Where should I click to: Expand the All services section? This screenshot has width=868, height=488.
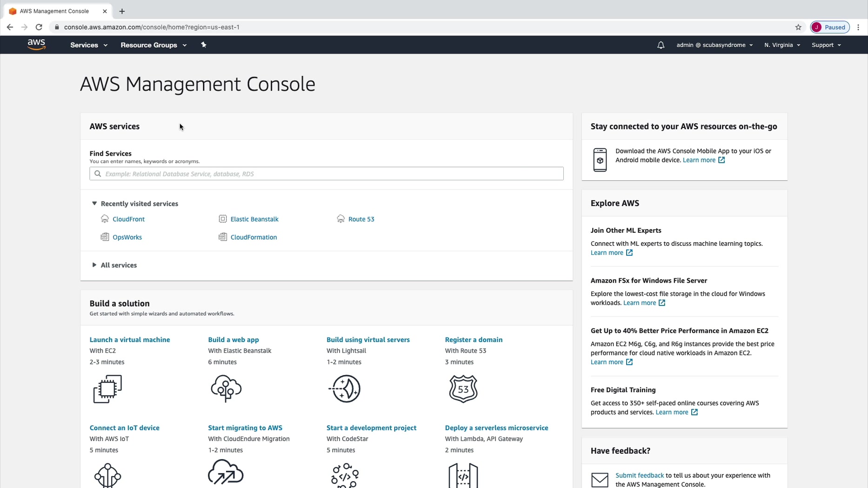click(x=94, y=265)
